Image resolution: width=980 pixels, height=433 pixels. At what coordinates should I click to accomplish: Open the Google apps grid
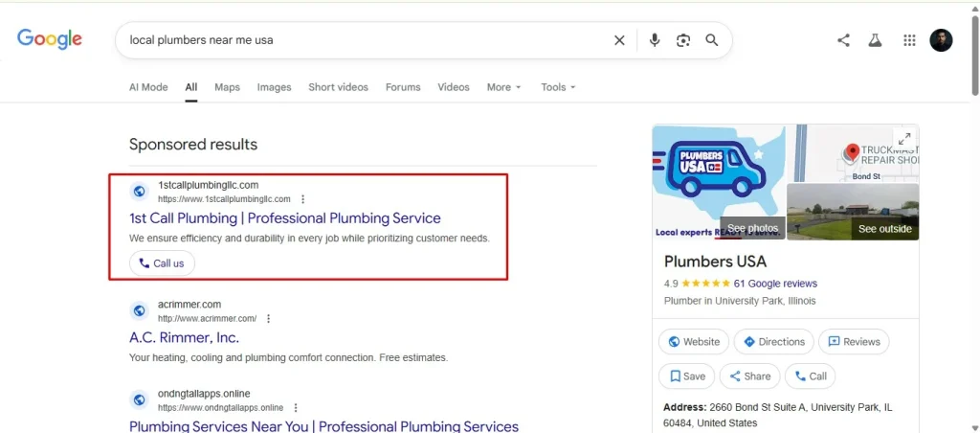pos(909,40)
